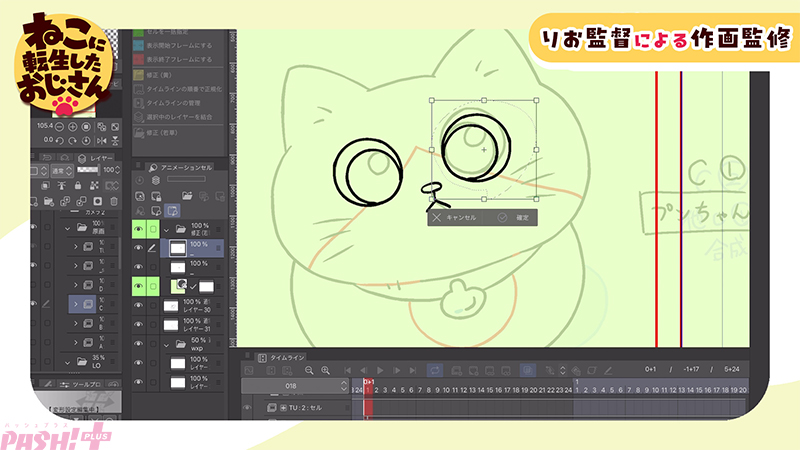Confirm the transform with the 確定 button
800x450 pixels.
pyautogui.click(x=515, y=216)
